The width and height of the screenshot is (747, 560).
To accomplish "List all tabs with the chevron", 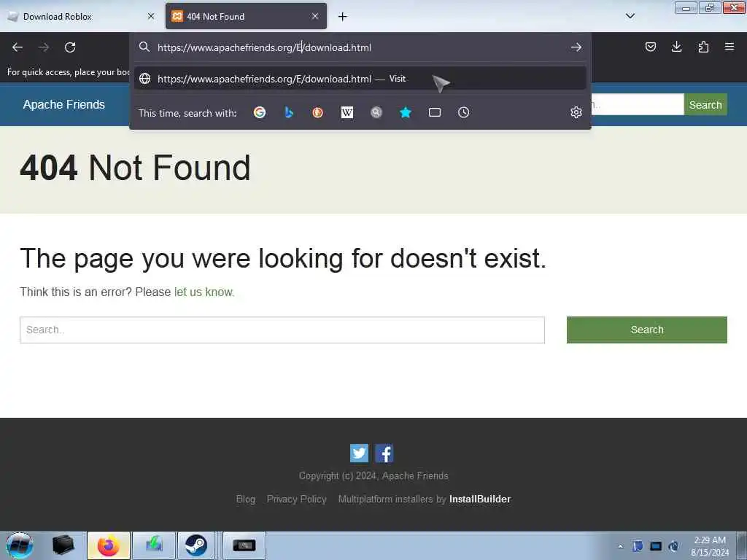I will (630, 16).
